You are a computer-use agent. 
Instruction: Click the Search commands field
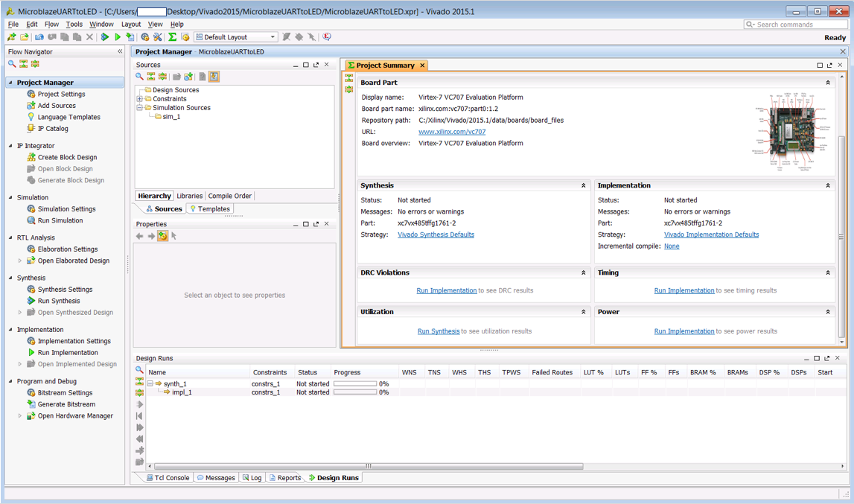(x=796, y=25)
